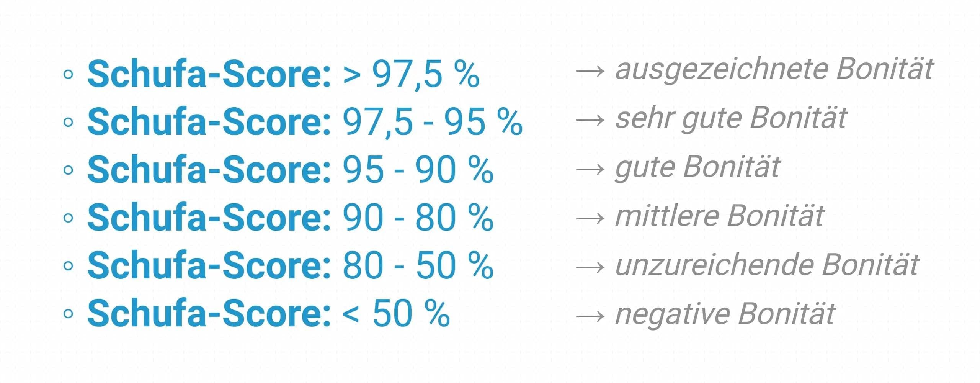Image resolution: width=980 pixels, height=383 pixels.
Task: Select the "sehr gute Bonität" label
Action: [731, 119]
